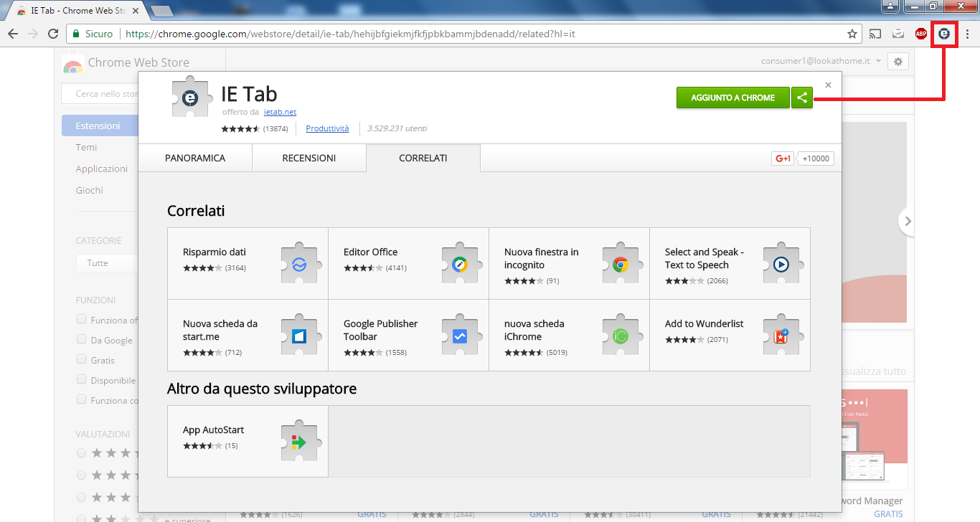
Task: Click the +10000 counter button
Action: (816, 158)
